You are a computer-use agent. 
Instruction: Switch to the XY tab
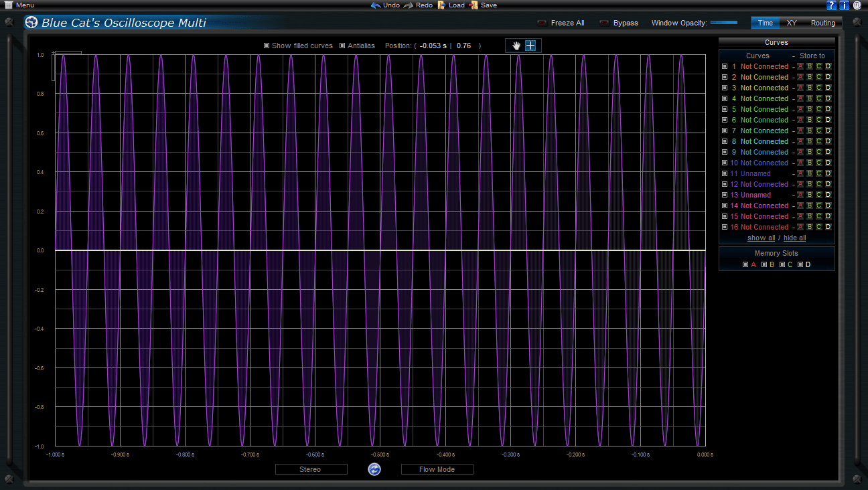(x=792, y=23)
